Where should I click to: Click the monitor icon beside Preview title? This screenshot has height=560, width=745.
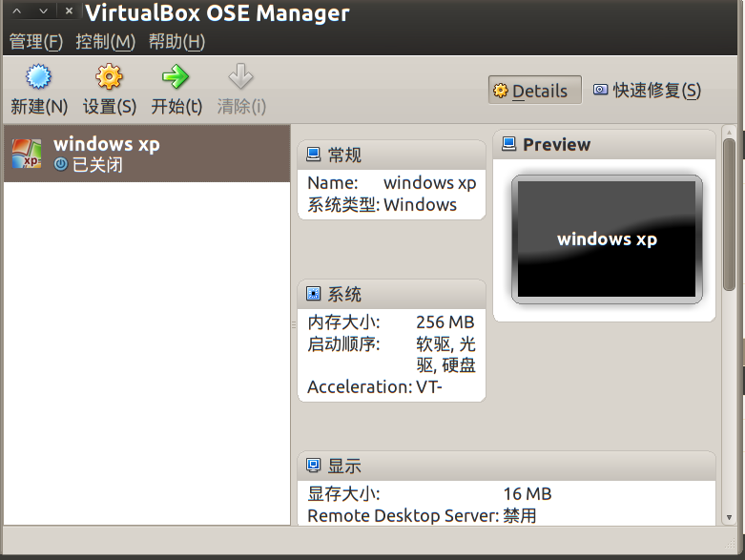tap(508, 144)
